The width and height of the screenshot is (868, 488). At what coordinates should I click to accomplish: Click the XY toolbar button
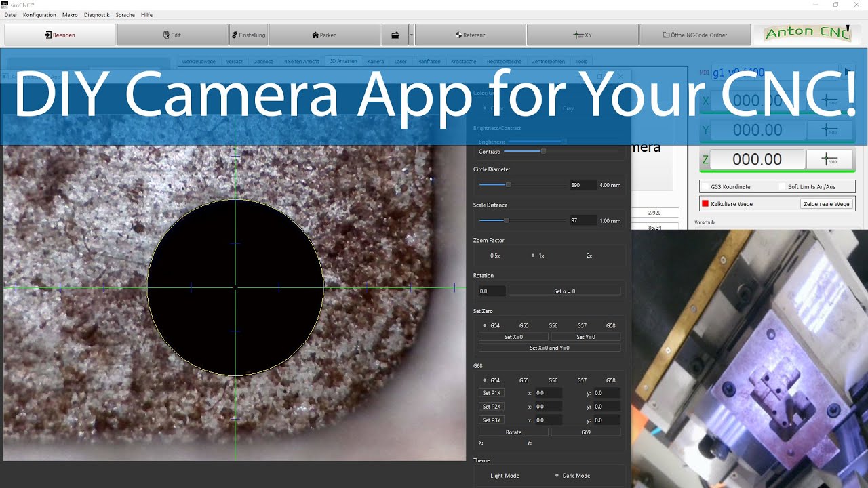tap(583, 35)
